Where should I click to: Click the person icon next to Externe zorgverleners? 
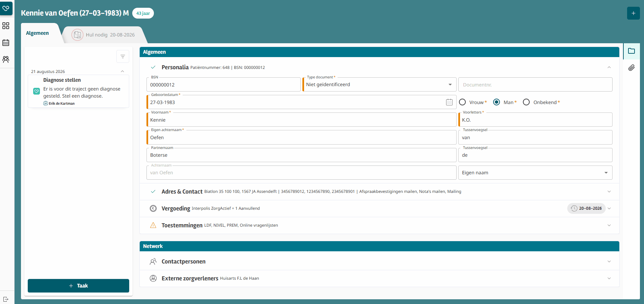pyautogui.click(x=153, y=278)
